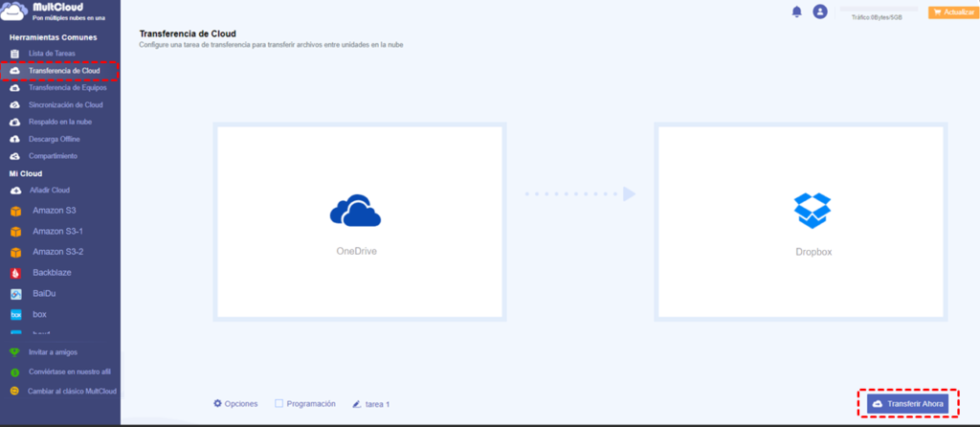Image resolution: width=980 pixels, height=427 pixels.
Task: Click the Backblaze flame icon
Action: coord(15,273)
